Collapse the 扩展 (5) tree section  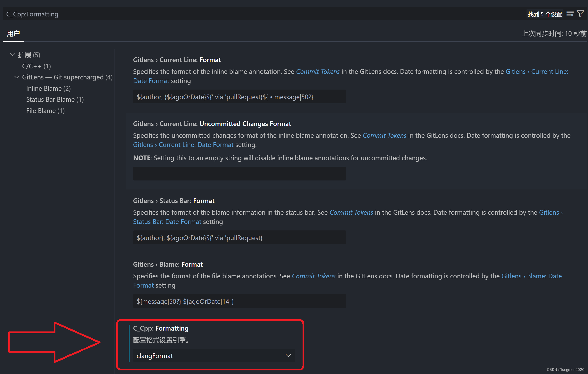tap(12, 55)
